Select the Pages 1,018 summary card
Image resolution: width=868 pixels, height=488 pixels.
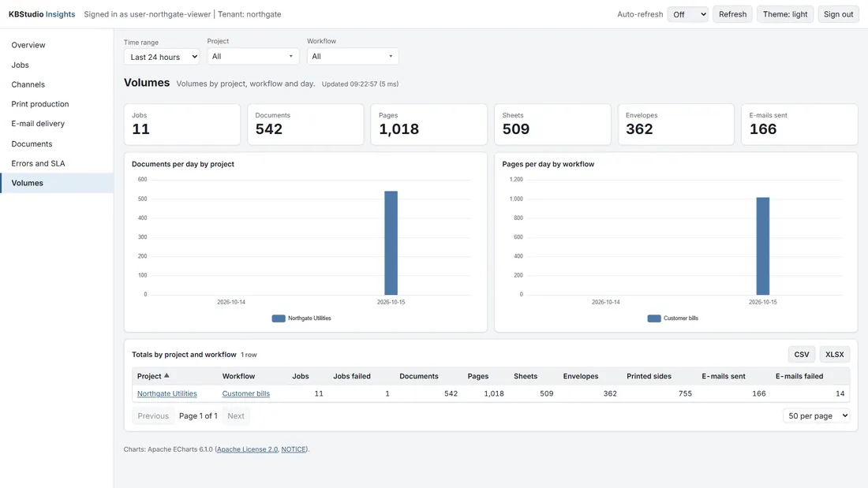click(429, 125)
